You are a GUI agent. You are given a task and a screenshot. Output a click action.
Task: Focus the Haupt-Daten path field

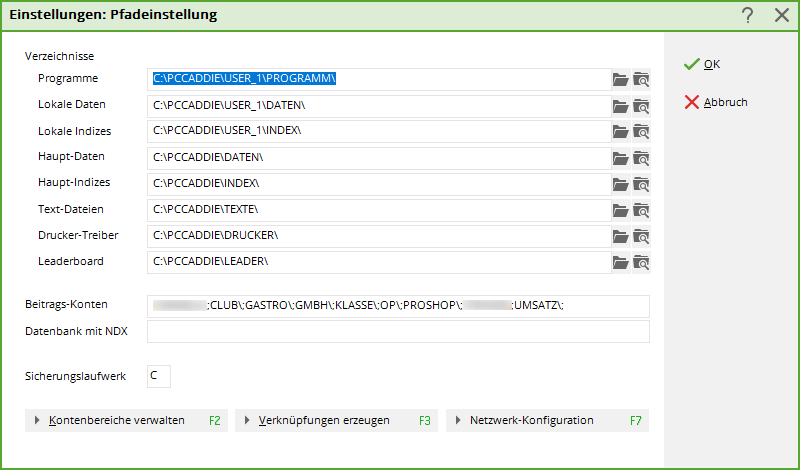pyautogui.click(x=379, y=158)
